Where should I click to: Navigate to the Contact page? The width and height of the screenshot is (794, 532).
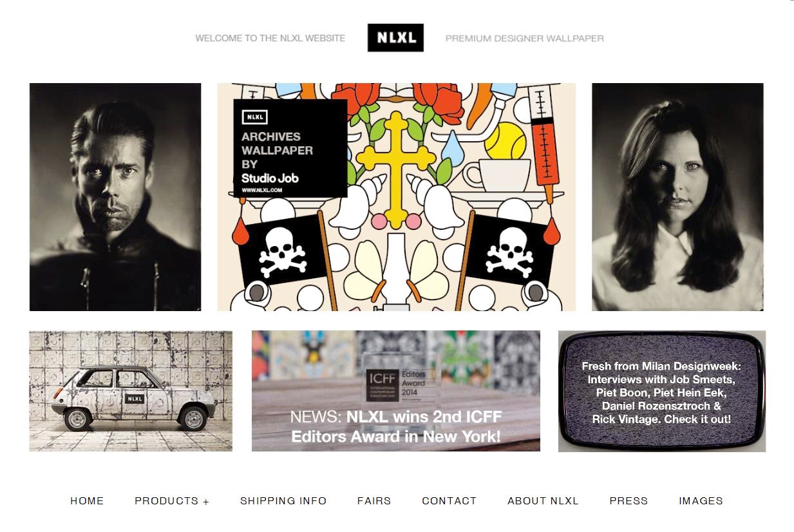(x=449, y=500)
